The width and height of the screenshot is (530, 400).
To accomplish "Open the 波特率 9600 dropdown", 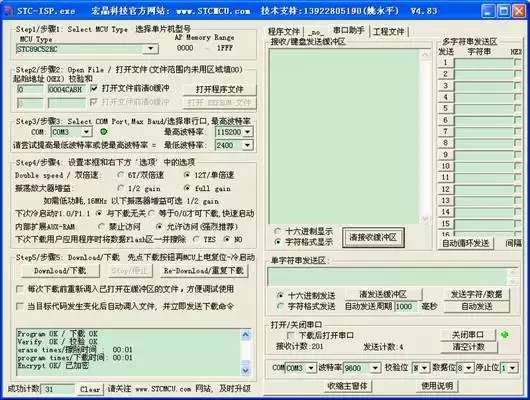I will tap(375, 368).
